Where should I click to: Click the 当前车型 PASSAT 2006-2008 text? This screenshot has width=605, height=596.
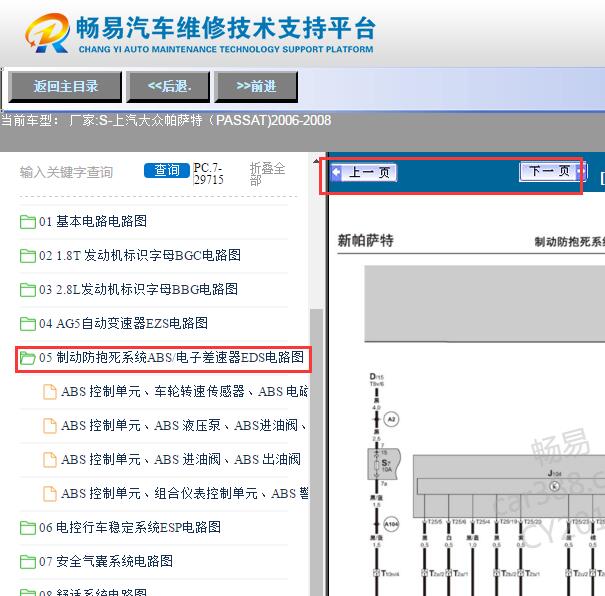point(166,120)
